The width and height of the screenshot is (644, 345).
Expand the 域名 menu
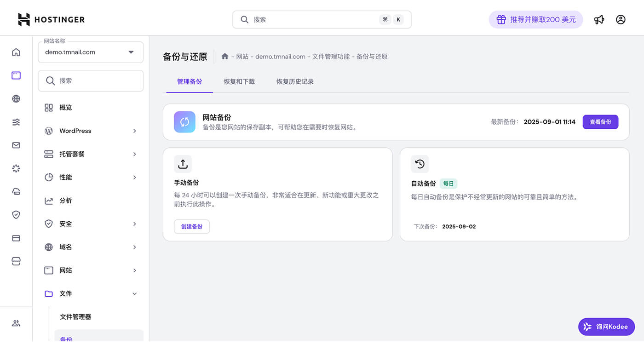coord(134,247)
